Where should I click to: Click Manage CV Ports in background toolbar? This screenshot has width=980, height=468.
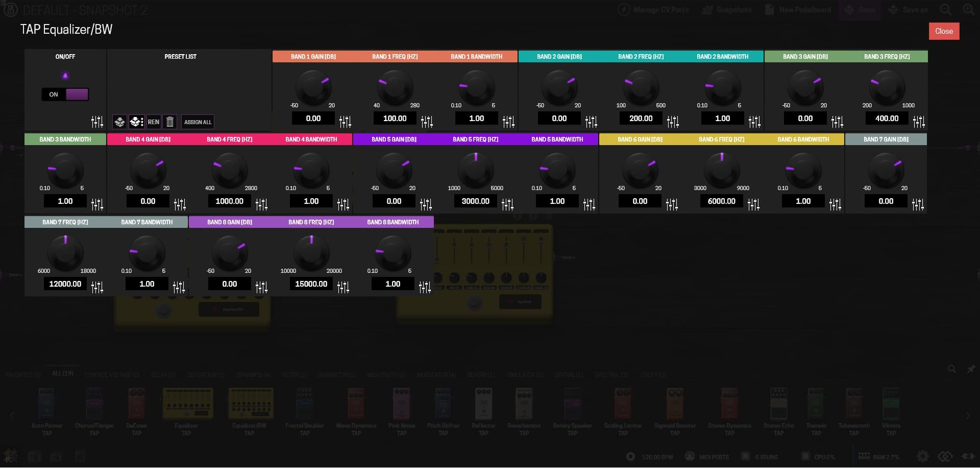coord(653,10)
